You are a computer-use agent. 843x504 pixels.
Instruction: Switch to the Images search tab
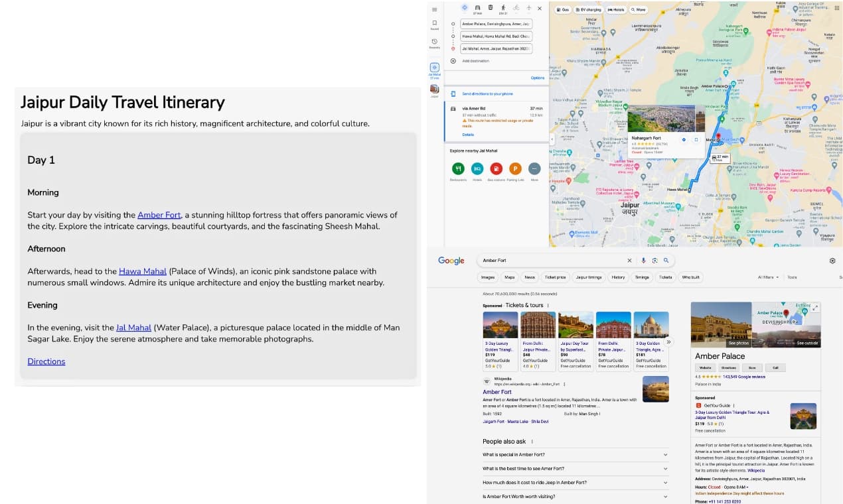pos(488,277)
